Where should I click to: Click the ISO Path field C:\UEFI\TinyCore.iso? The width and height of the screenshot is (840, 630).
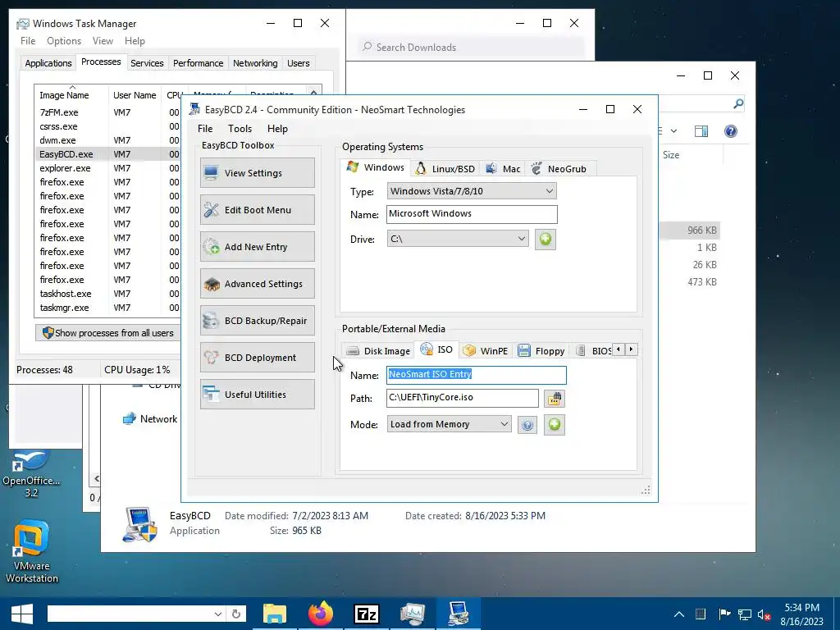463,398
